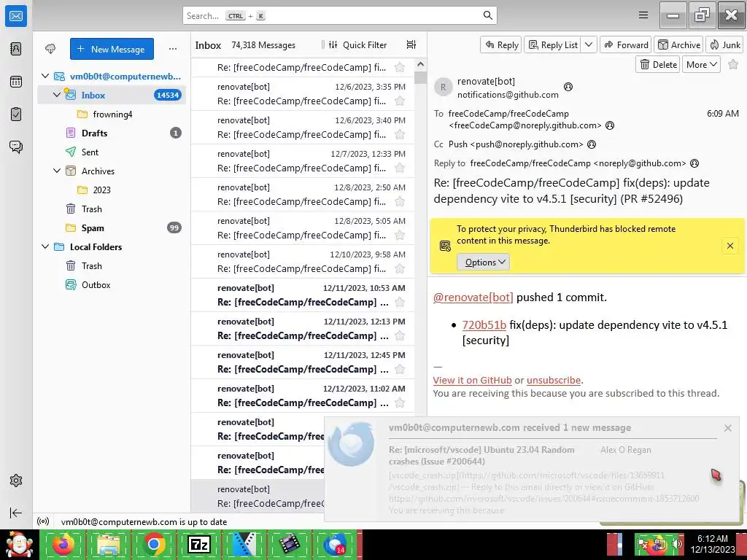Click the Reply List button
This screenshot has height=560, width=747.
click(553, 44)
